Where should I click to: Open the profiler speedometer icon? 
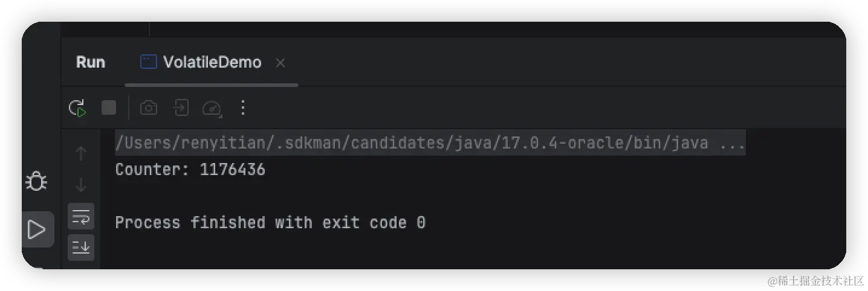(x=212, y=108)
